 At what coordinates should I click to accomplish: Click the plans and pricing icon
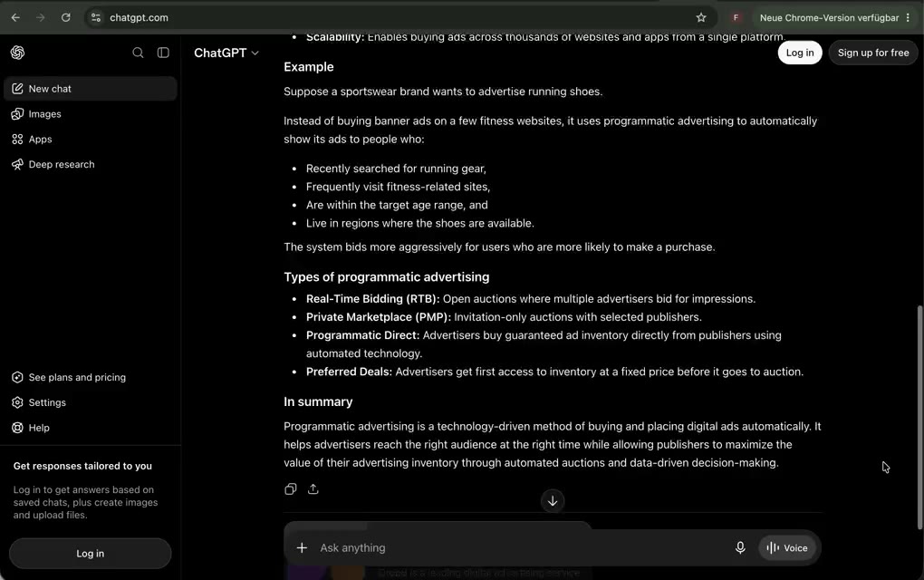point(18,377)
